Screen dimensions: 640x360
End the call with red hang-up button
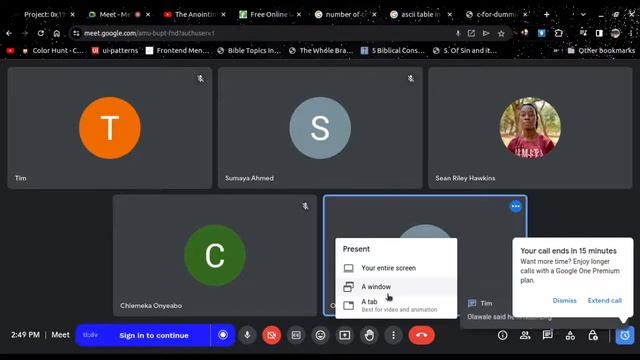(x=422, y=335)
